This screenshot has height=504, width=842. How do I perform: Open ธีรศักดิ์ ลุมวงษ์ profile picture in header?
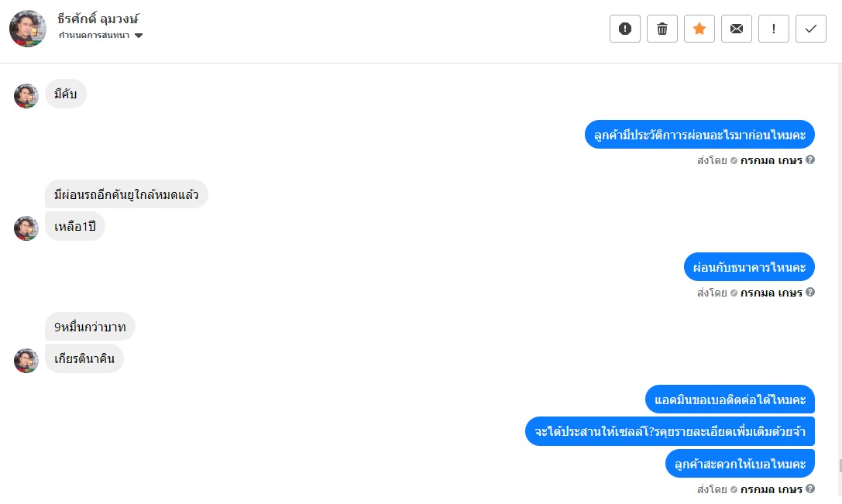(28, 29)
